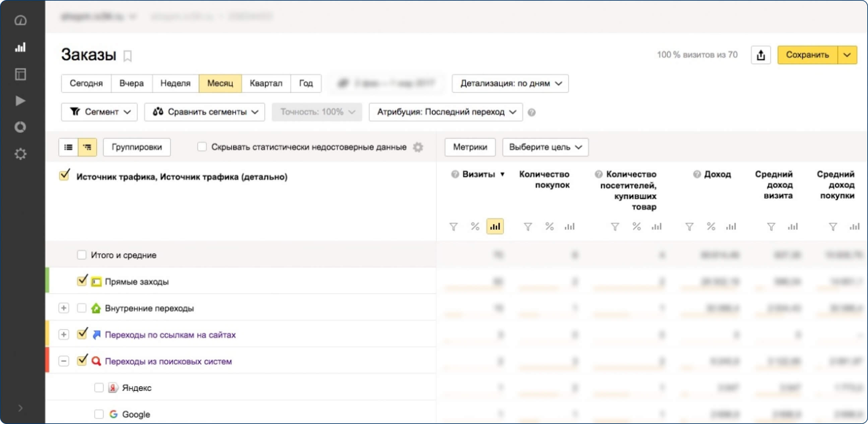Open the Webvisor play icon in sidebar
The image size is (868, 424).
pos(20,101)
